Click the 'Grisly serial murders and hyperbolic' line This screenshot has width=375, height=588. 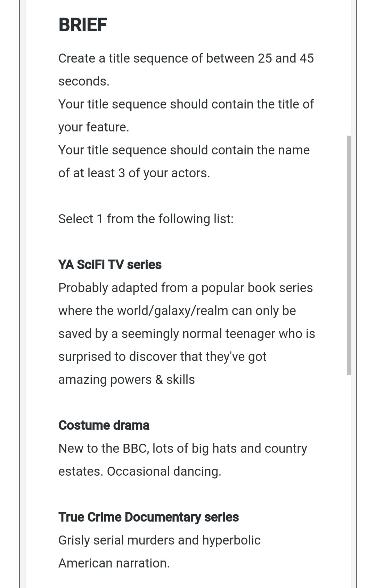[x=159, y=540]
